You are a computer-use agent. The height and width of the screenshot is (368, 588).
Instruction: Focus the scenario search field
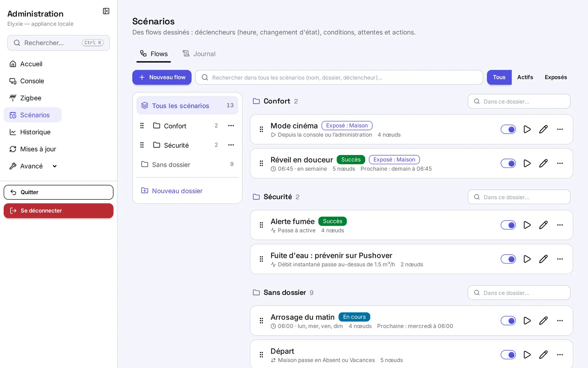pos(339,77)
